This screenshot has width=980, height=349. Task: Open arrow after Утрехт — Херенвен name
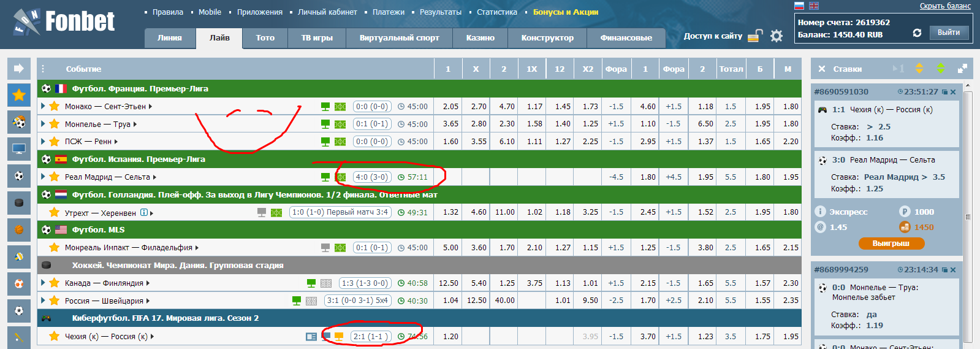coord(151,213)
